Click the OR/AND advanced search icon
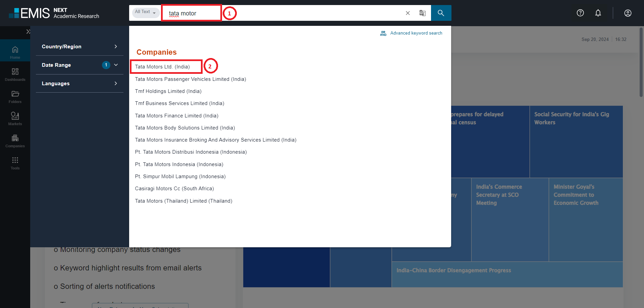644x308 pixels. (383, 33)
